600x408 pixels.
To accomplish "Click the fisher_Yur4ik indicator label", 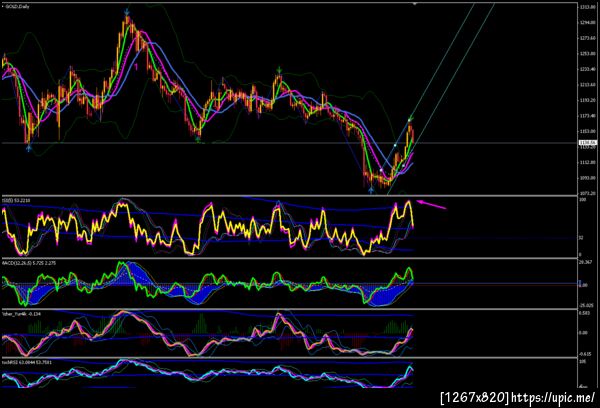I will point(21,314).
